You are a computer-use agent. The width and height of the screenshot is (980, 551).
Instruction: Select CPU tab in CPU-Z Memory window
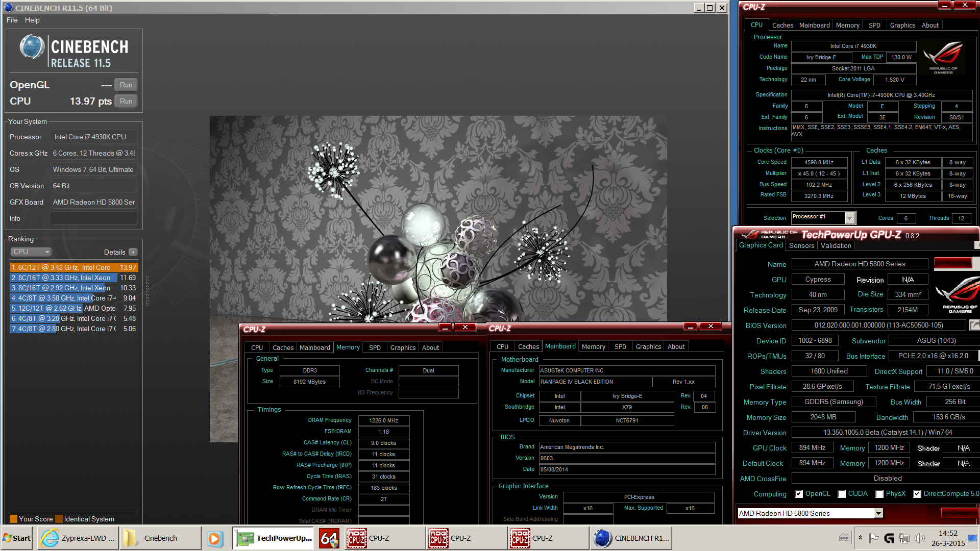point(257,347)
